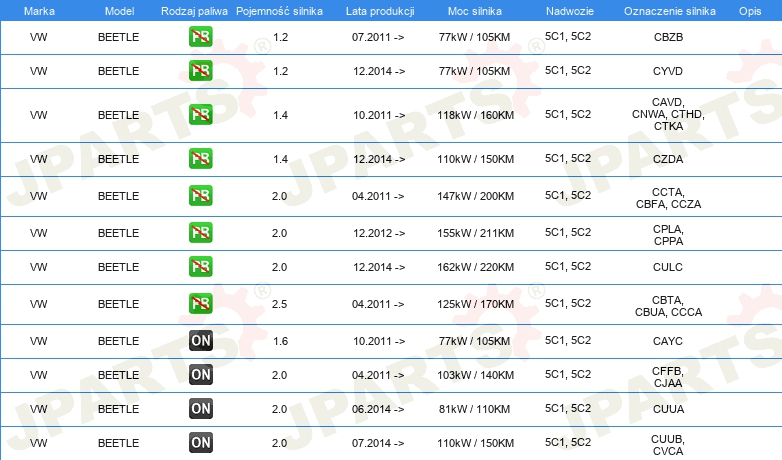This screenshot has width=782, height=460.
Task: Click the ON diesel icon for CUUA engine
Action: 200,408
